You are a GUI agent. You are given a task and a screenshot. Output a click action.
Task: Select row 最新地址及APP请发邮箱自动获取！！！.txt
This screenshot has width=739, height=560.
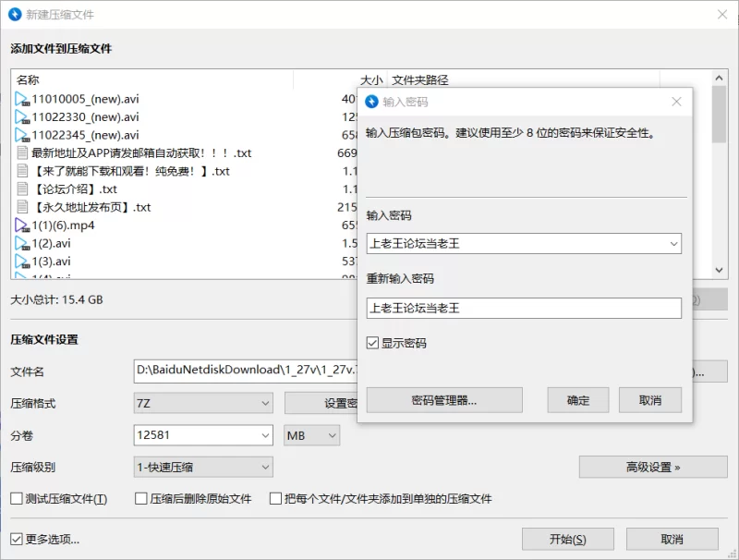tap(185, 152)
